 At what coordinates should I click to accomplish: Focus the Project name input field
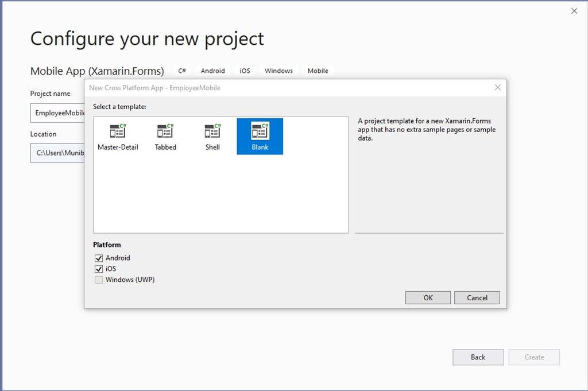click(x=57, y=113)
